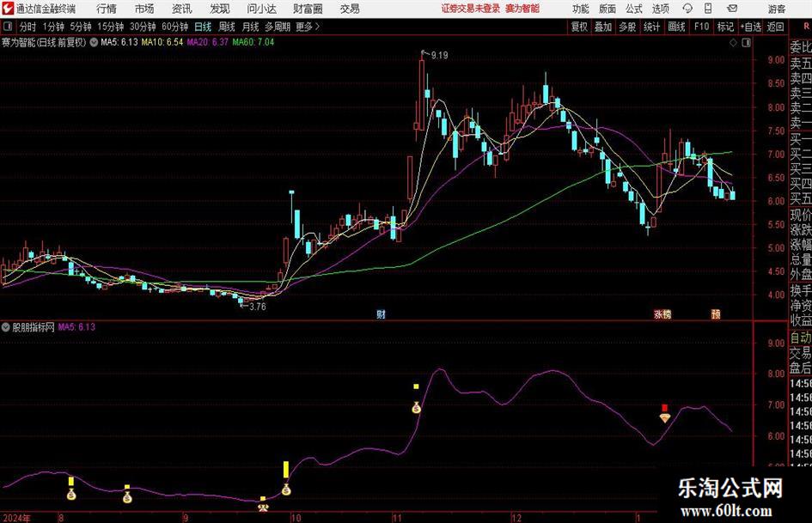Screen dimensions: 812x523
Task: Click the 返回 back button
Action: [x=775, y=27]
